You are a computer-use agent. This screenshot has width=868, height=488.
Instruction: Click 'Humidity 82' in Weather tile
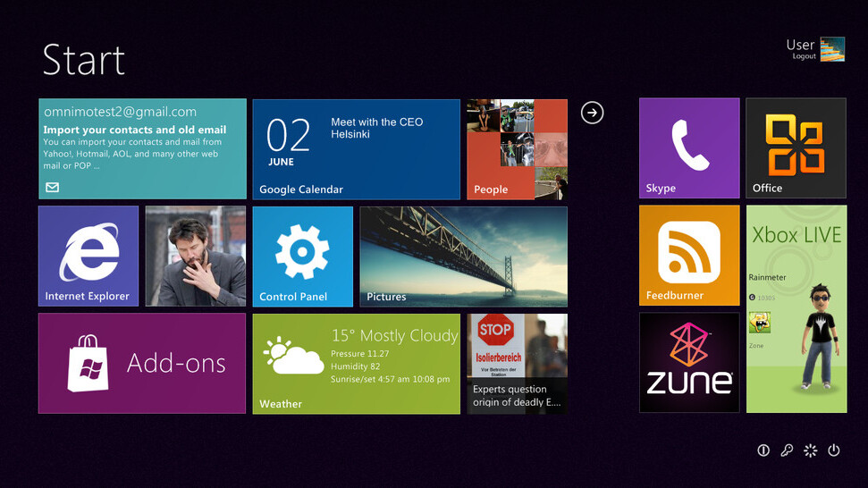356,366
